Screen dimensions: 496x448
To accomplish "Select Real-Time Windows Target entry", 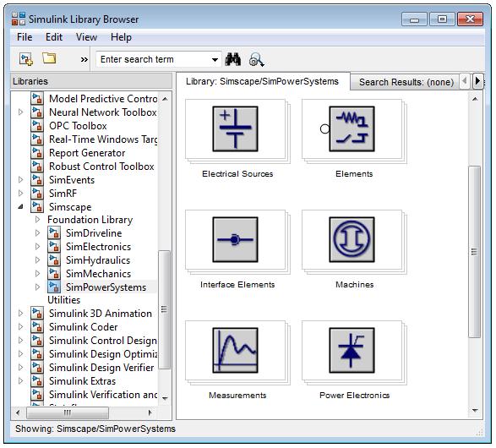I will tap(103, 139).
